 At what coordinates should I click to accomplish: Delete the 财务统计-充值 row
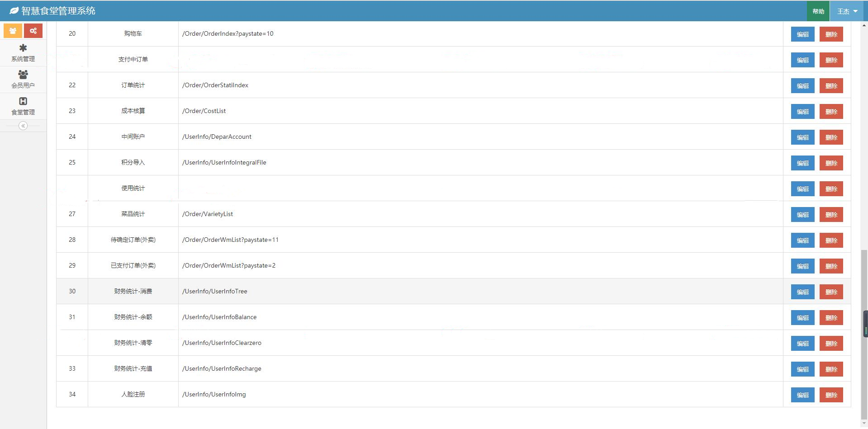pos(831,369)
